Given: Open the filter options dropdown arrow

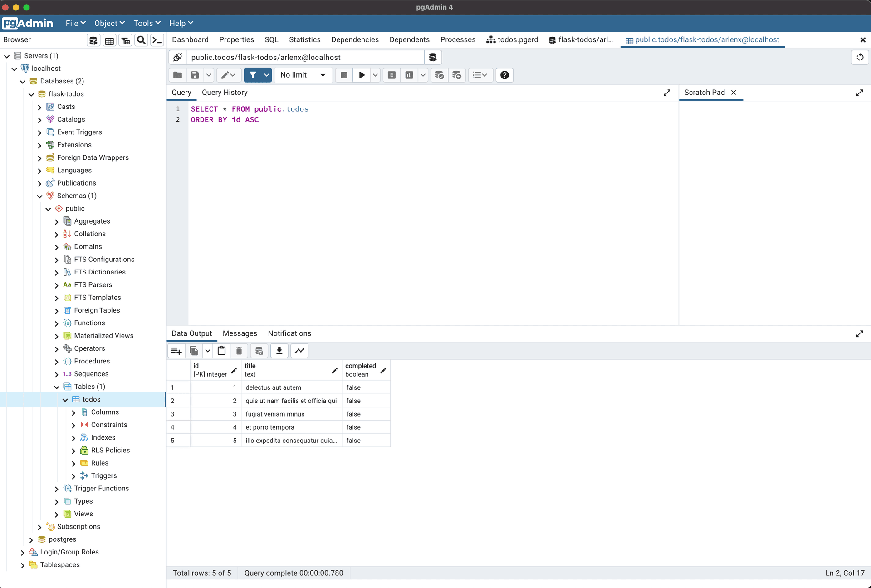Looking at the screenshot, I should (267, 75).
